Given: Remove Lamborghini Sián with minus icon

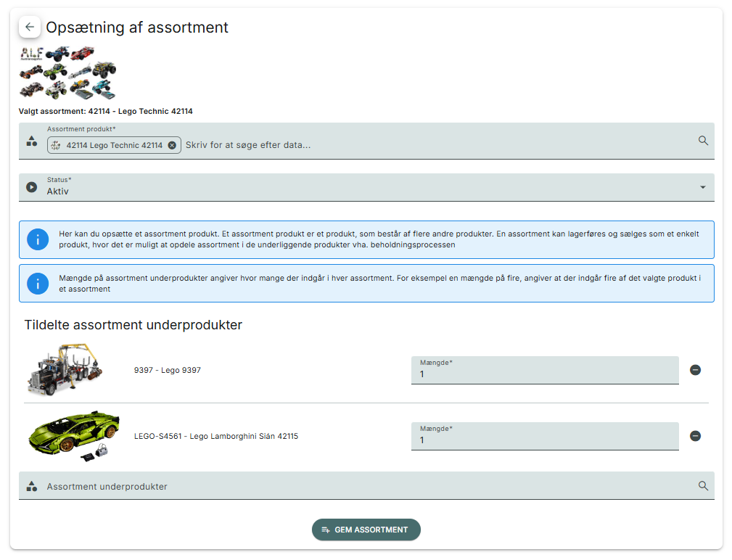Looking at the screenshot, I should click(695, 436).
